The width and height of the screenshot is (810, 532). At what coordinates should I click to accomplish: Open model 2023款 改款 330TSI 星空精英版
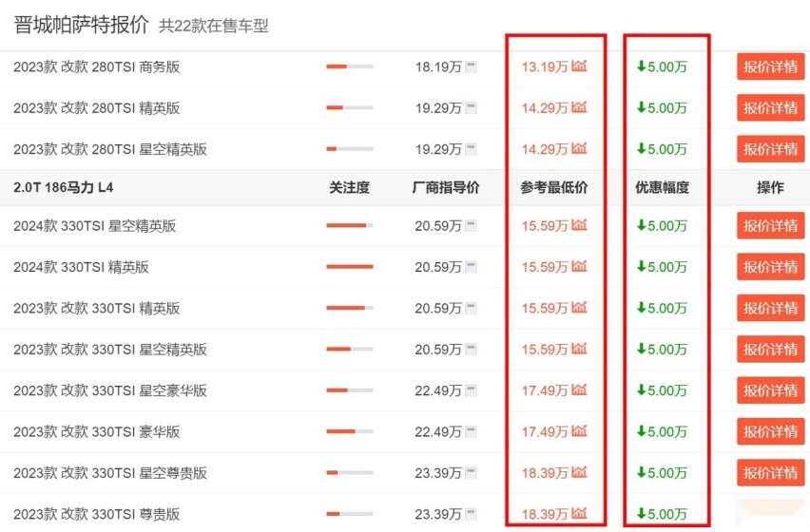[110, 350]
